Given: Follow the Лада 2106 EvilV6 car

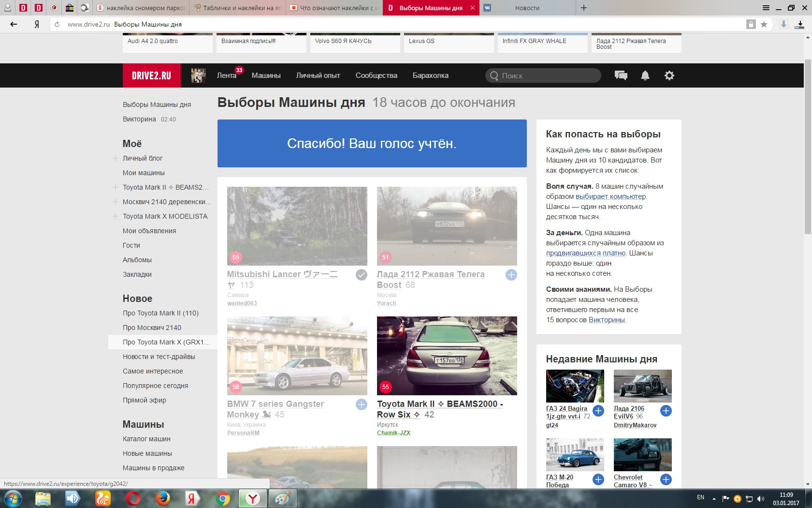Looking at the screenshot, I should (x=666, y=411).
